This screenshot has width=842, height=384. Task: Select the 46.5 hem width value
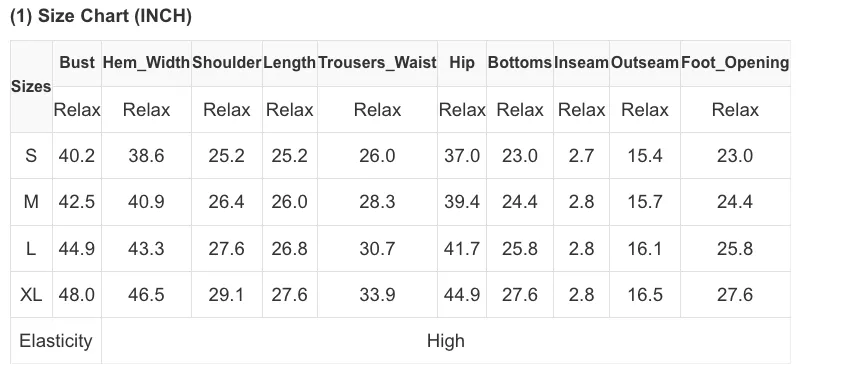click(x=146, y=295)
